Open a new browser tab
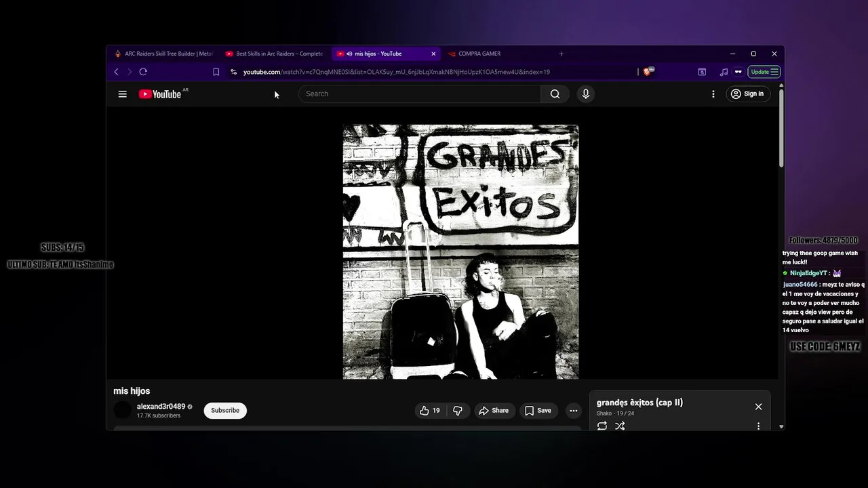The height and width of the screenshot is (488, 868). [561, 54]
